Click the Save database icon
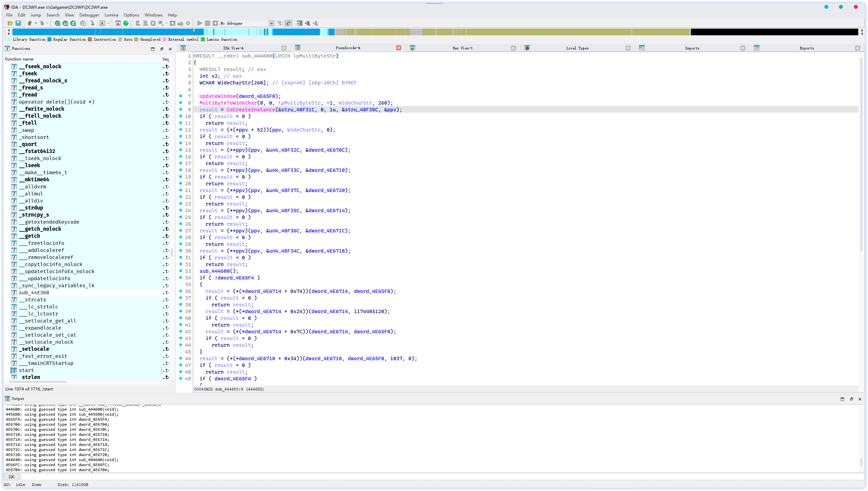This screenshot has height=491, width=868. (18, 23)
